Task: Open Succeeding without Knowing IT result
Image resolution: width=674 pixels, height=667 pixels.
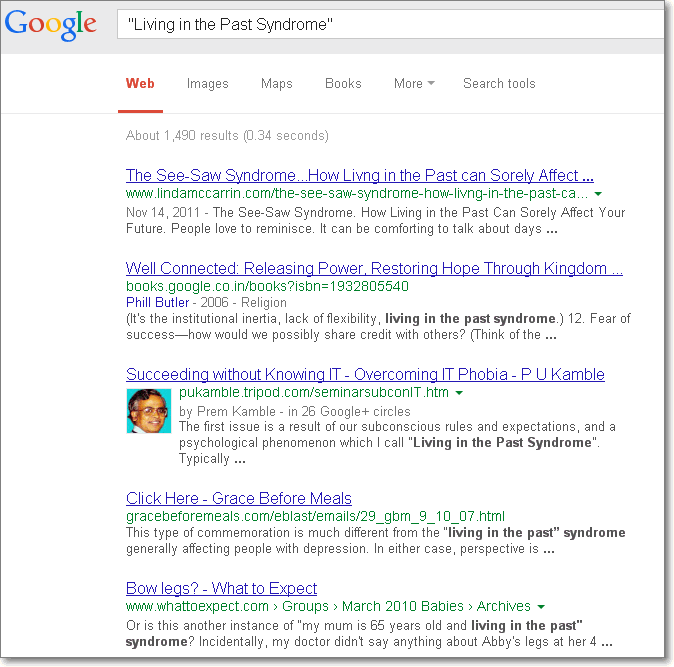Action: (x=365, y=375)
